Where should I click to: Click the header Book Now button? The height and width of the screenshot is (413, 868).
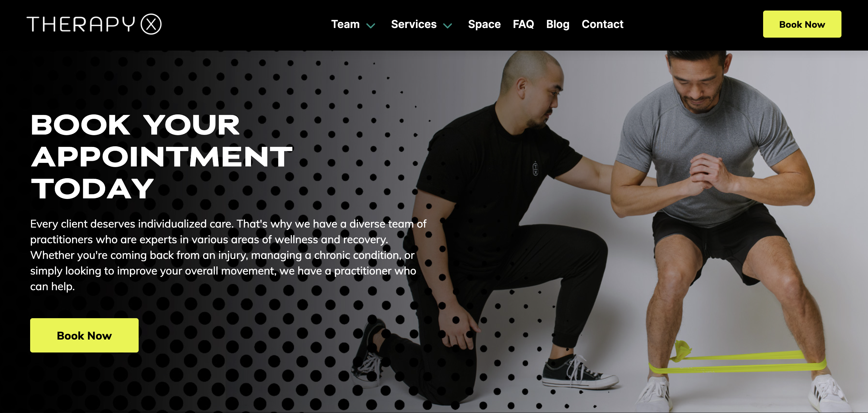[802, 24]
